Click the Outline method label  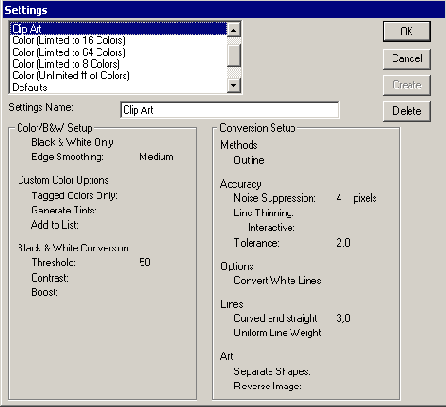point(249,160)
